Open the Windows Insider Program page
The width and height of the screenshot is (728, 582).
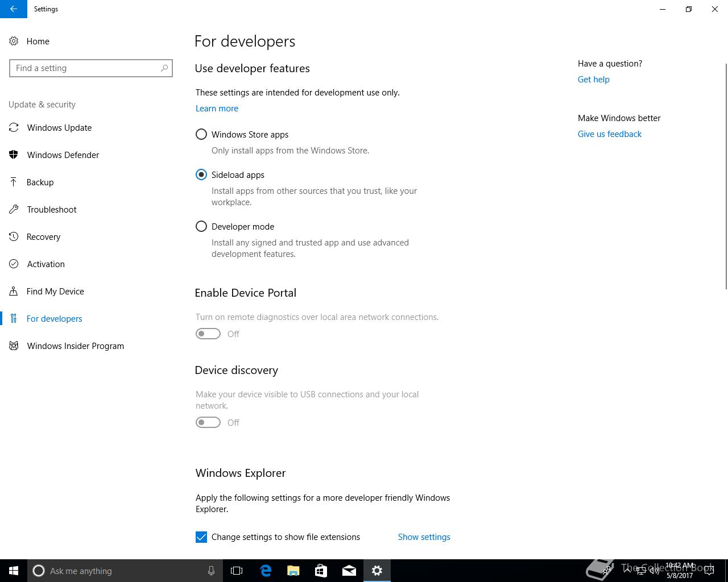(76, 346)
